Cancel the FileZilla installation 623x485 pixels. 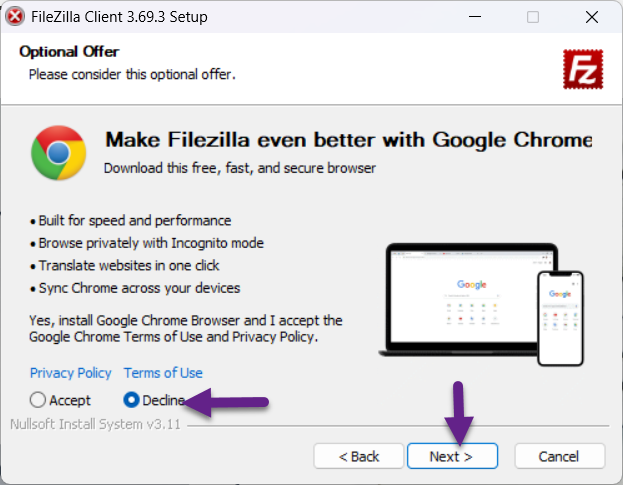pyautogui.click(x=559, y=456)
